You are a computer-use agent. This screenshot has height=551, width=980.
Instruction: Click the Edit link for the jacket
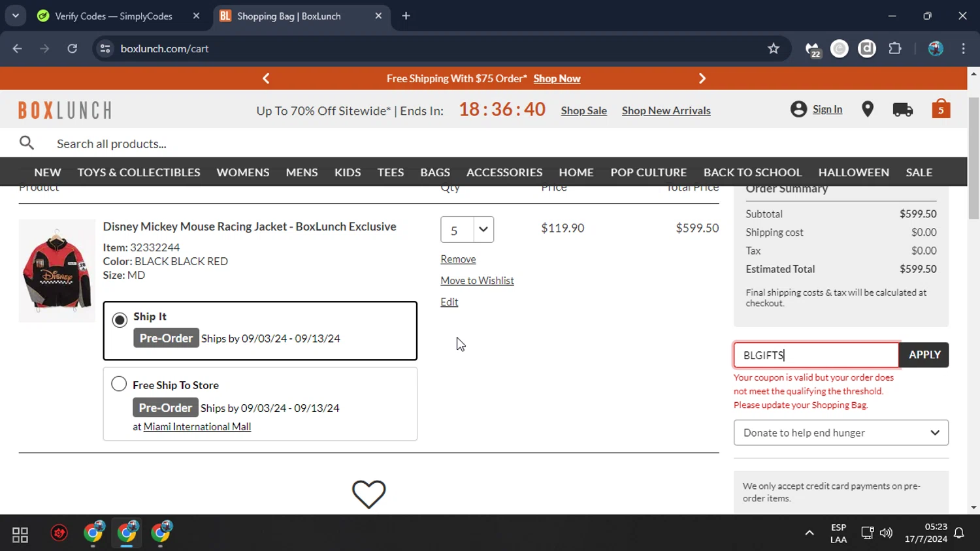pos(449,302)
